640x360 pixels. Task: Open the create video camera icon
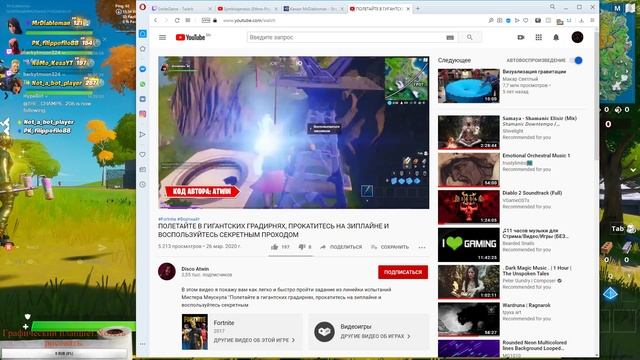click(521, 37)
